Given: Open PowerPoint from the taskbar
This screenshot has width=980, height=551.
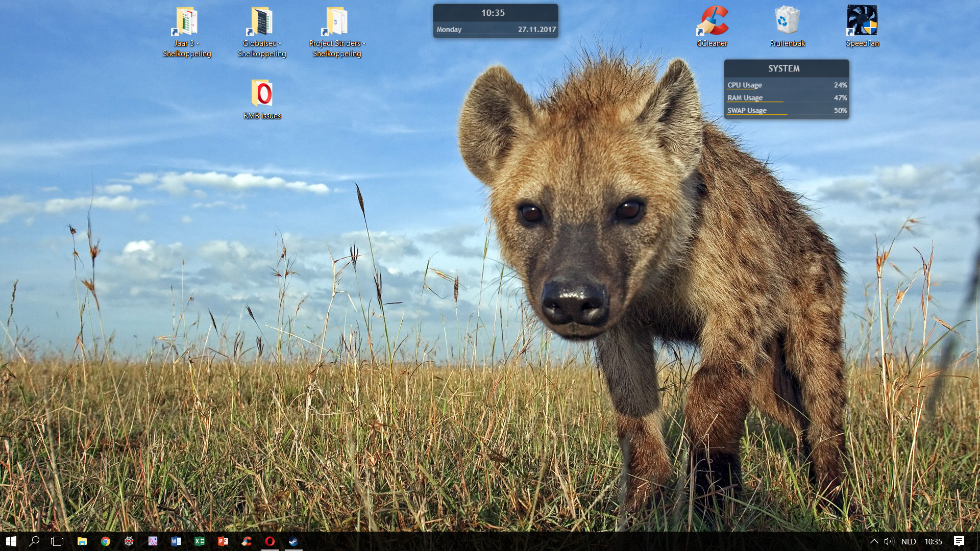Looking at the screenshot, I should coord(223,541).
